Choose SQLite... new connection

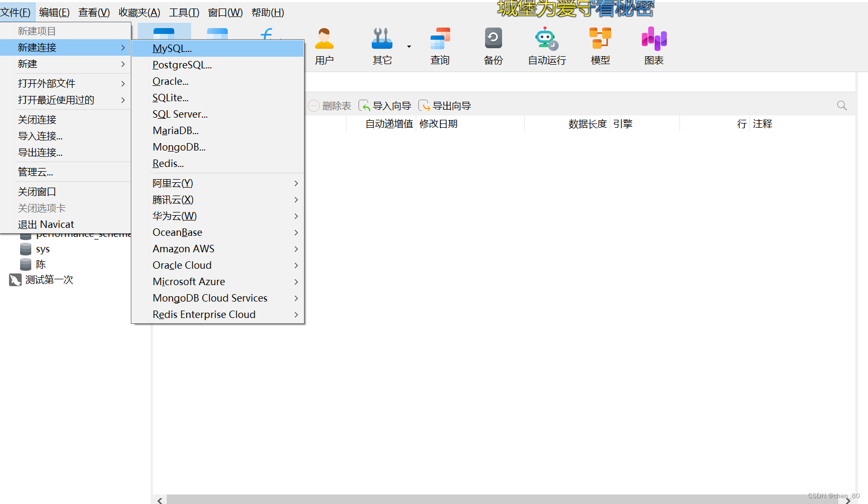(x=218, y=98)
